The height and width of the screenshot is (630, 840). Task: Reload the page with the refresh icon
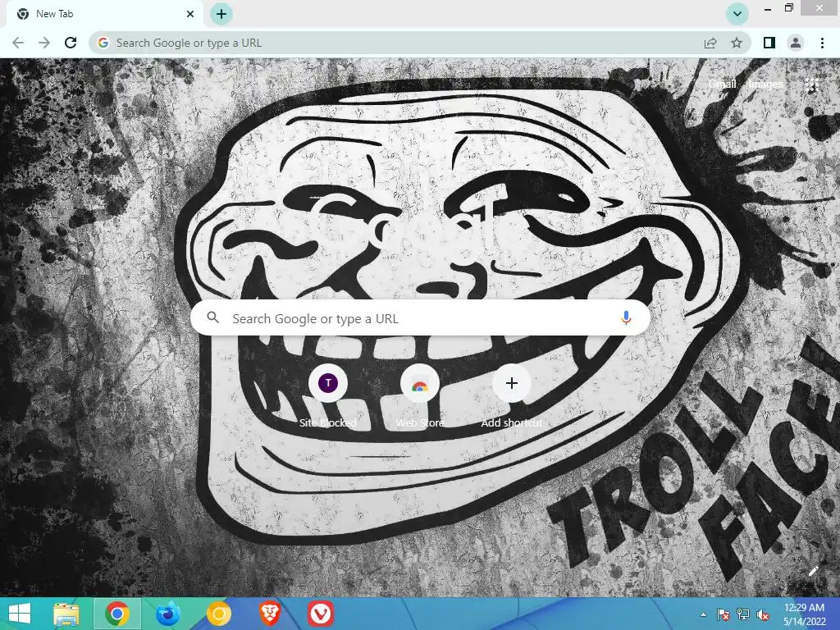point(71,43)
